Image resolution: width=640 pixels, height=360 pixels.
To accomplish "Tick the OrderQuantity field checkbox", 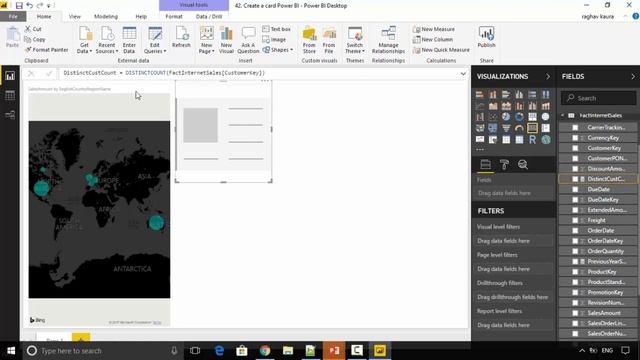I will tap(575, 251).
